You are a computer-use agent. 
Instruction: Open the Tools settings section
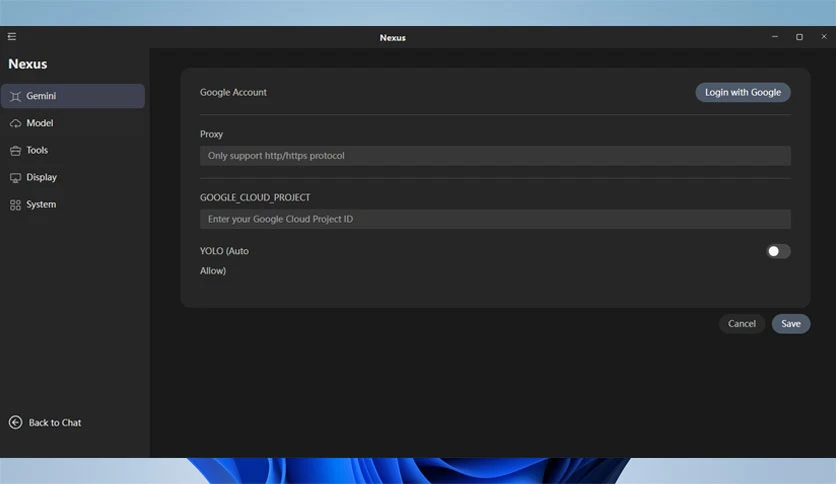click(73, 150)
